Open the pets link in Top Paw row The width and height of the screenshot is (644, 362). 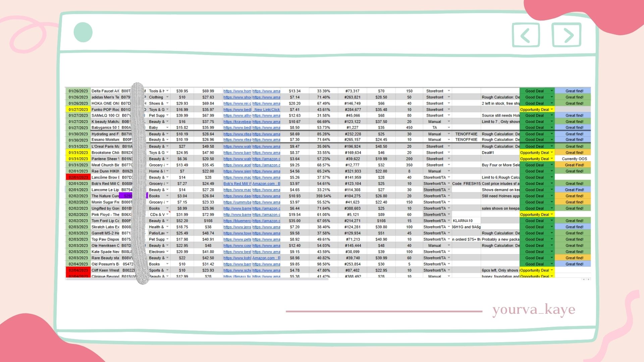(237, 239)
